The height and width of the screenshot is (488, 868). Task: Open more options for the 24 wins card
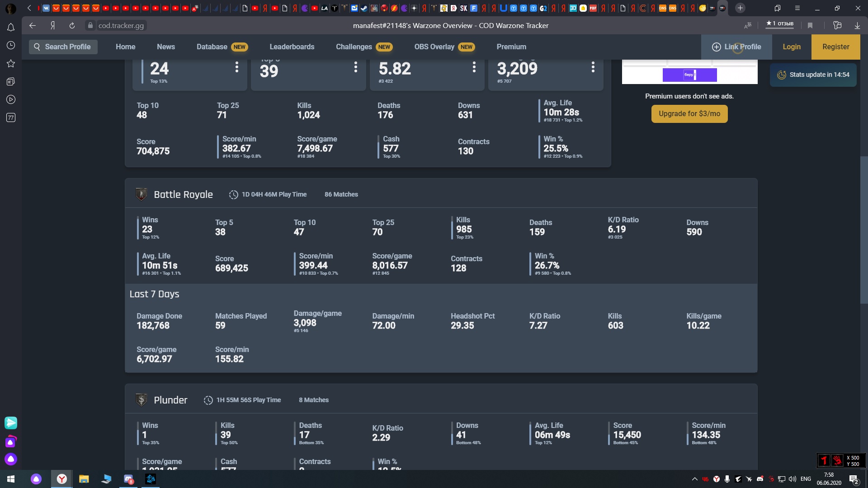click(236, 67)
